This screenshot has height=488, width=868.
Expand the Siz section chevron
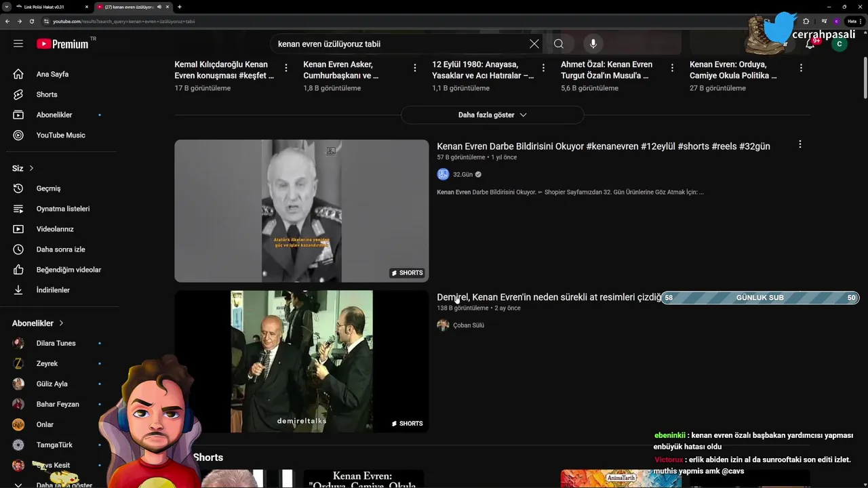pos(31,168)
